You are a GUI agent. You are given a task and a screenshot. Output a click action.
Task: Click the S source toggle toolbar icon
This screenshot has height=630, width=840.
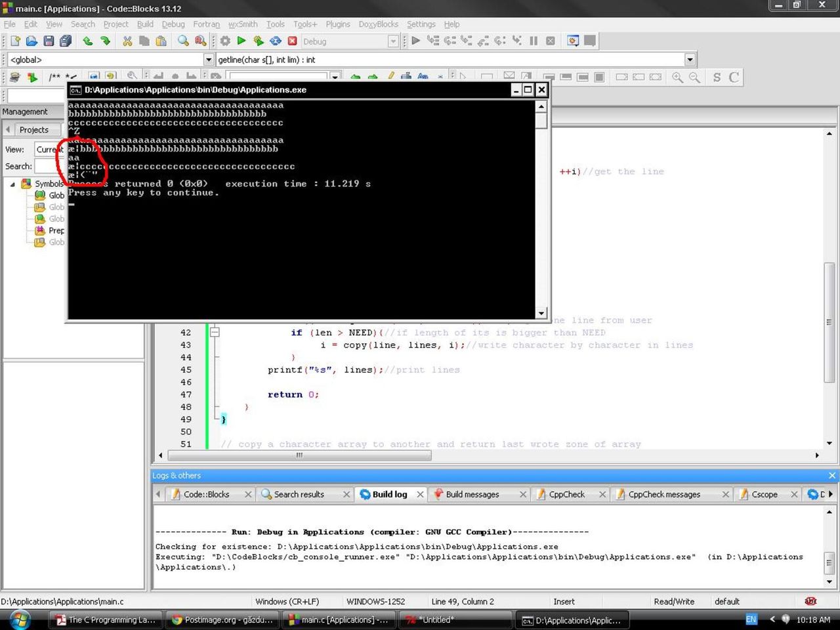717,77
